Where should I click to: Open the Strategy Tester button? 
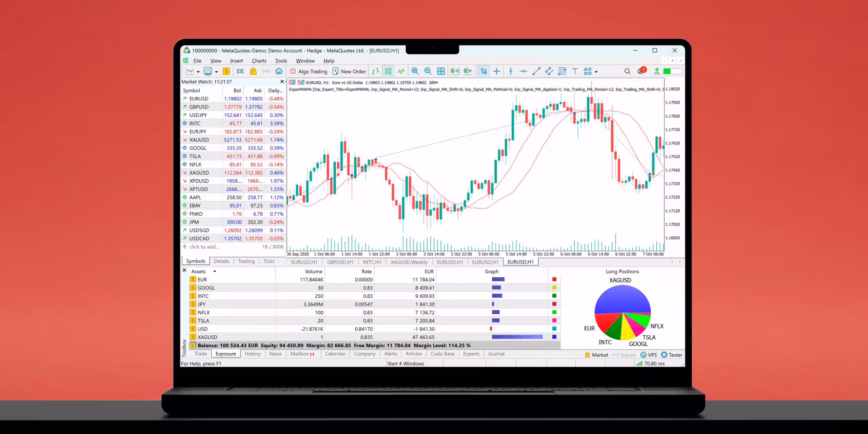point(672,355)
